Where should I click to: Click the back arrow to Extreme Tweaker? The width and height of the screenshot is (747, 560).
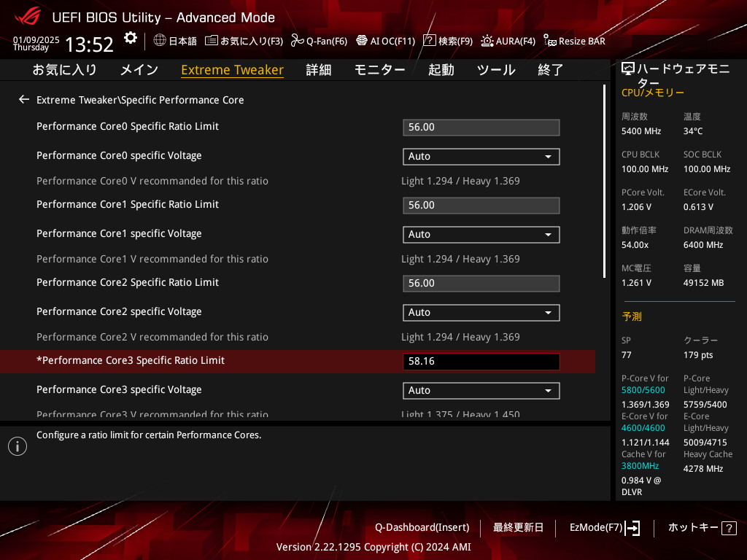pos(24,99)
